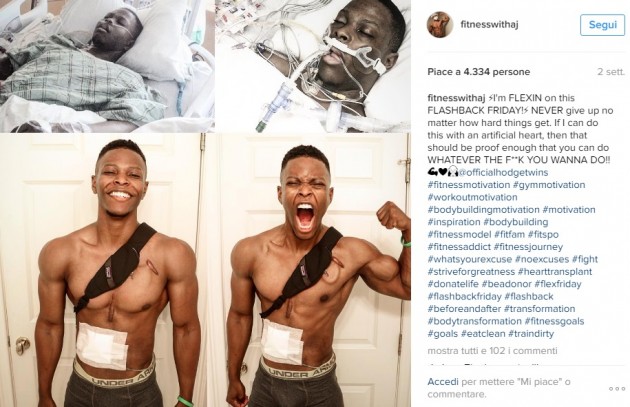Screen dimensions: 630x407
Task: Click the flexing shouting photo bottom right
Action: [309, 270]
